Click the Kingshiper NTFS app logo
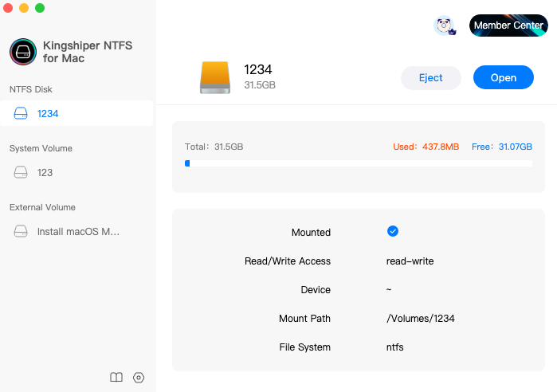Screen dimensions: 557x392 tap(23, 52)
